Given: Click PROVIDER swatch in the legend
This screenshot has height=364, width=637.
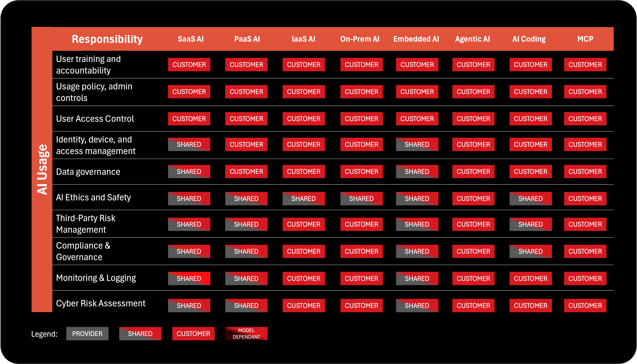Looking at the screenshot, I should [x=87, y=334].
